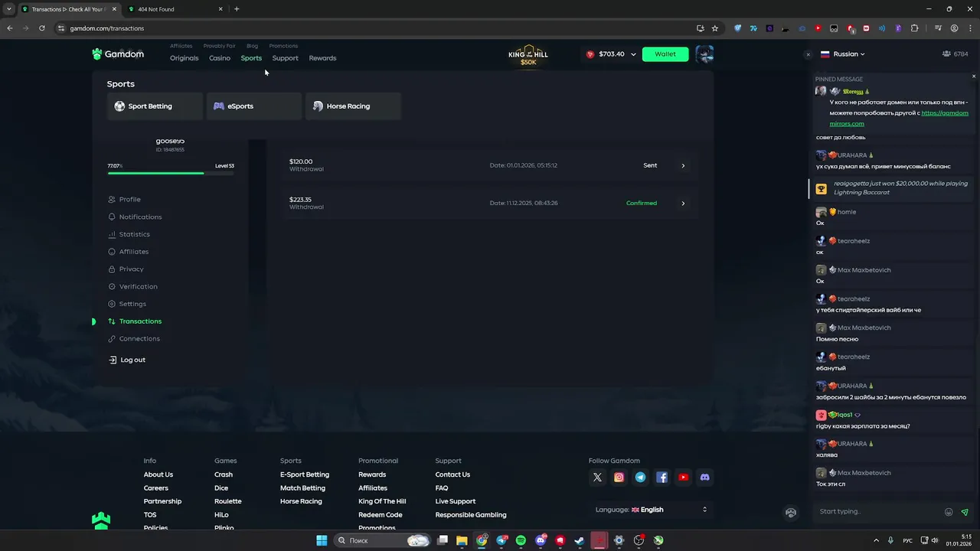The image size is (980, 551).
Task: Open the Sports menu
Action: point(251,58)
